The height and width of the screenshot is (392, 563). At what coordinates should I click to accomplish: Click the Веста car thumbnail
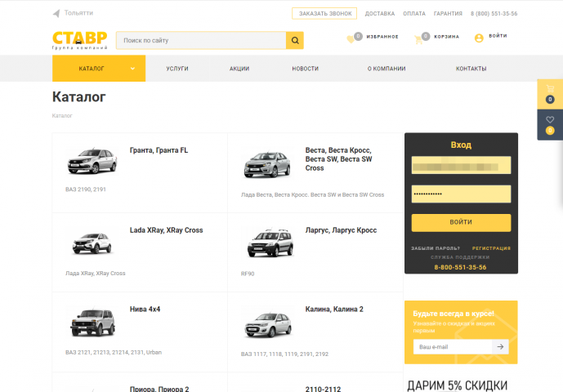(x=267, y=164)
